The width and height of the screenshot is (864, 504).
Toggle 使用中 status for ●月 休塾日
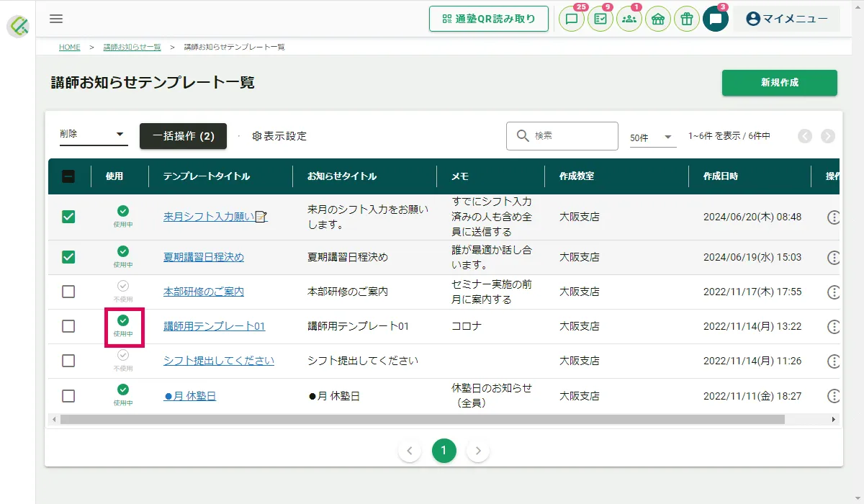(x=123, y=395)
